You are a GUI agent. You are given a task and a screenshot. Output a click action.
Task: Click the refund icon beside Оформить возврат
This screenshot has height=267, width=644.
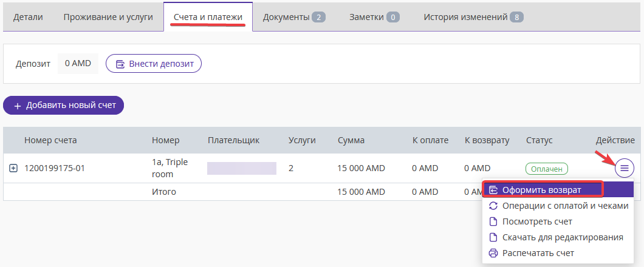click(x=493, y=191)
